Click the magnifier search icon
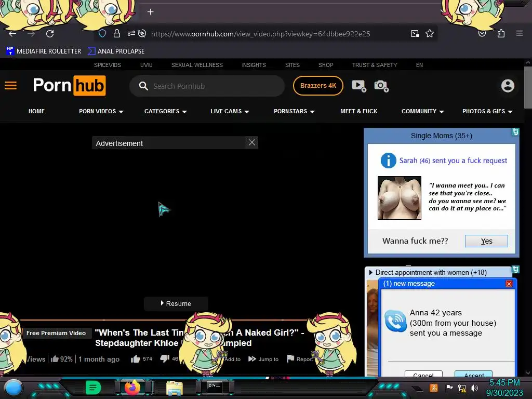 (x=143, y=86)
